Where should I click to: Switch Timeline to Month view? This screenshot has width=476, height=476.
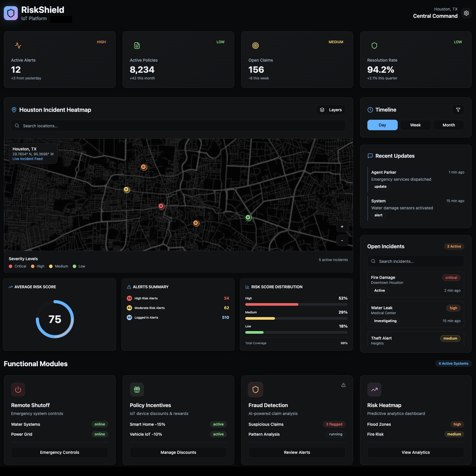[449, 125]
